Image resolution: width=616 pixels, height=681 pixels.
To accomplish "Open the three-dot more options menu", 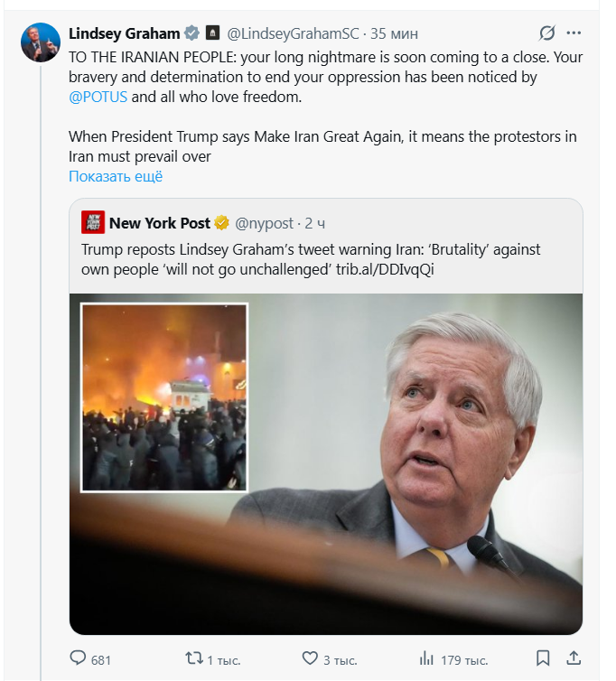I will (x=574, y=33).
